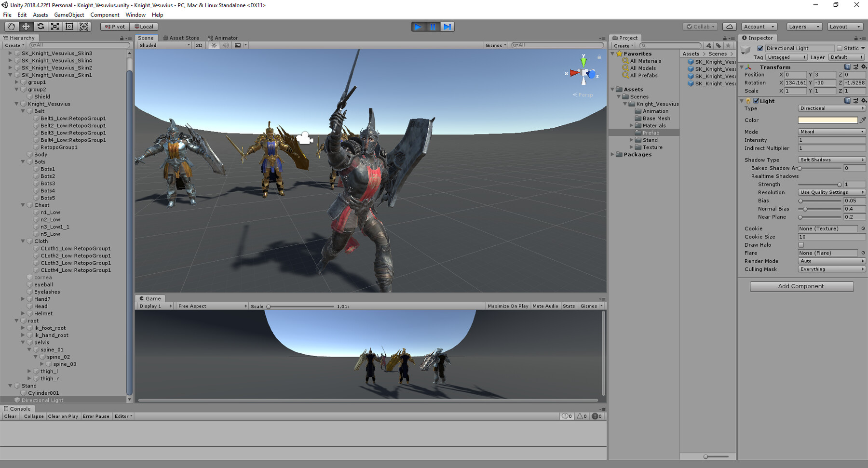Open the Shaded draw mode dropdown

coord(164,45)
